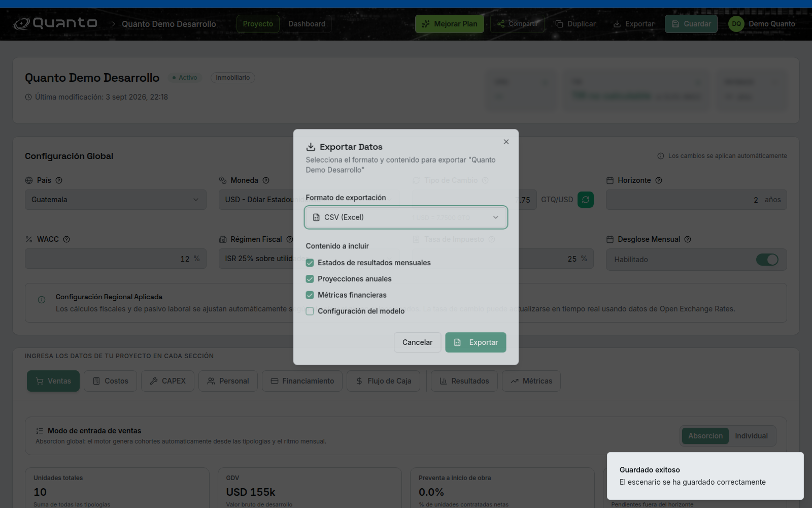The width and height of the screenshot is (812, 508).
Task: Click the help icon beside Moneda label
Action: coord(266,180)
